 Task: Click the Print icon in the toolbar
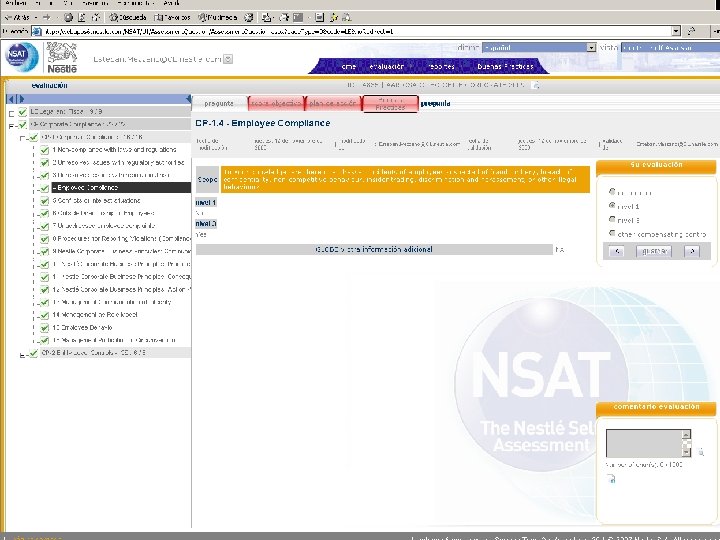click(284, 17)
